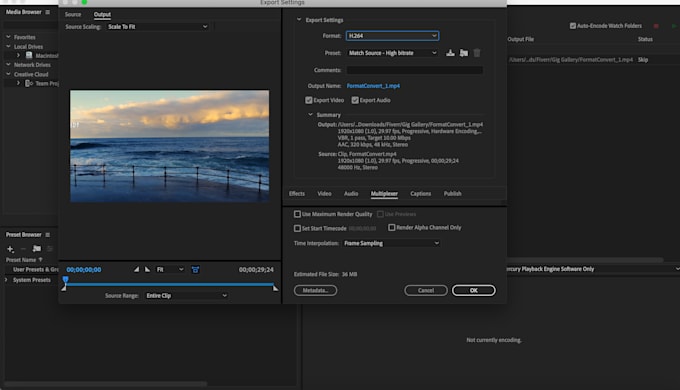The width and height of the screenshot is (680, 390).
Task: Toggle the Export Video checkbox
Action: click(309, 100)
